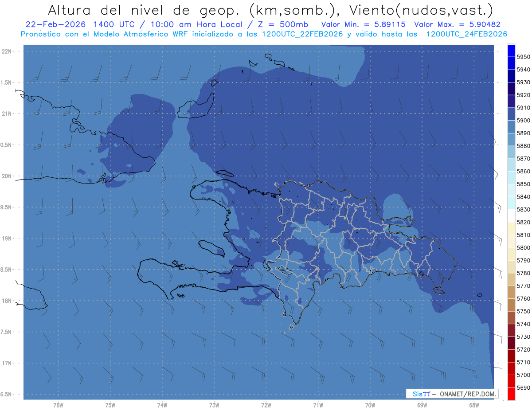Click the '5740' color bar label
532x411 pixels.
click(523, 324)
